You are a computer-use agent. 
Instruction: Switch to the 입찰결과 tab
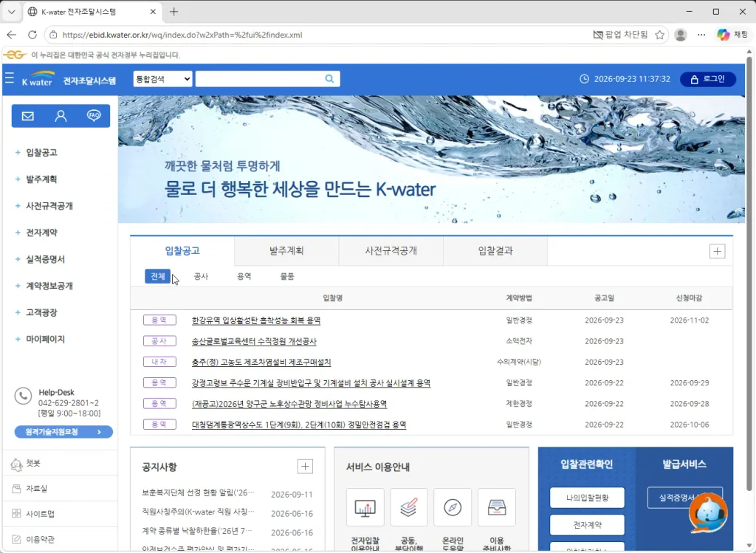point(495,251)
